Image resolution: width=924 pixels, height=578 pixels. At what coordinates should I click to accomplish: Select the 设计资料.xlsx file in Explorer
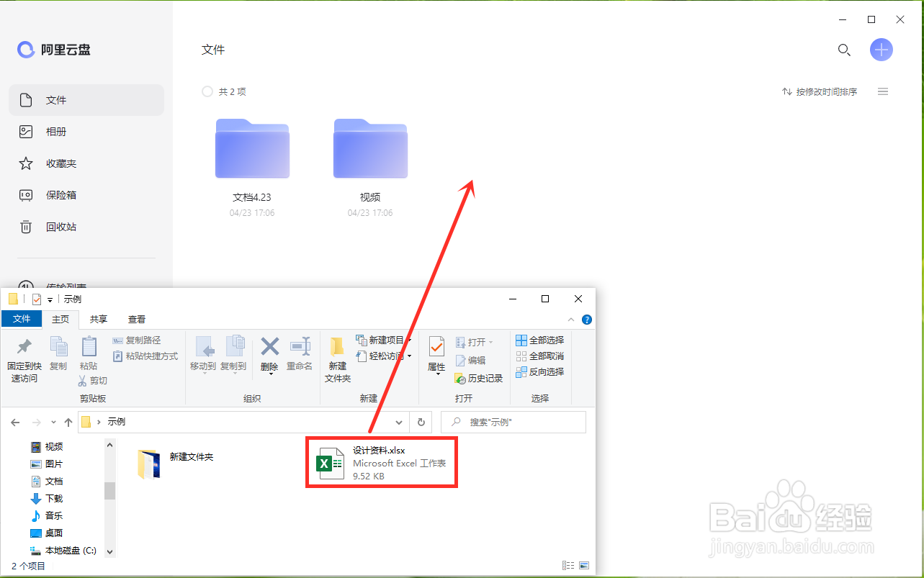point(382,463)
